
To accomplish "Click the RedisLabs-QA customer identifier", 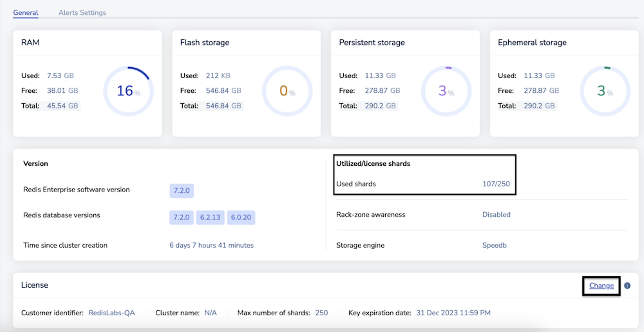I will coord(112,313).
